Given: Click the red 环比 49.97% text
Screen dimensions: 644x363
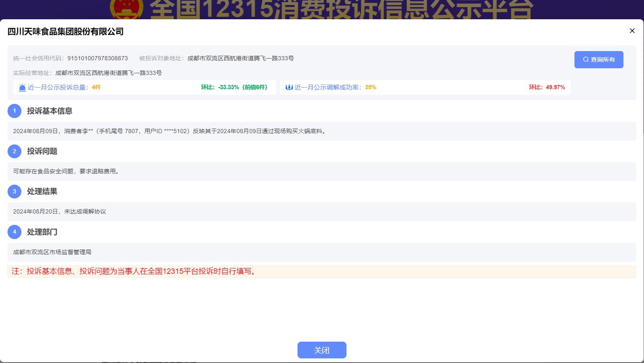Looking at the screenshot, I should click(x=547, y=87).
